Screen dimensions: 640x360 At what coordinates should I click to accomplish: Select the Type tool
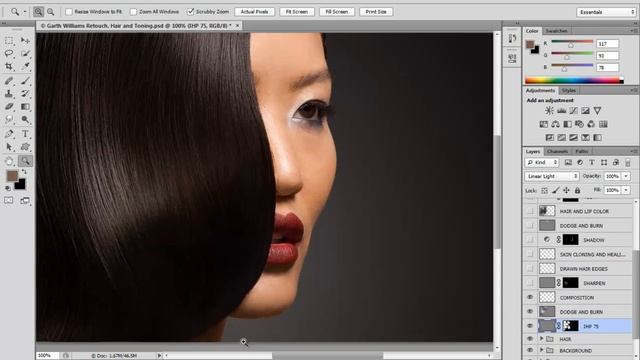tap(25, 133)
